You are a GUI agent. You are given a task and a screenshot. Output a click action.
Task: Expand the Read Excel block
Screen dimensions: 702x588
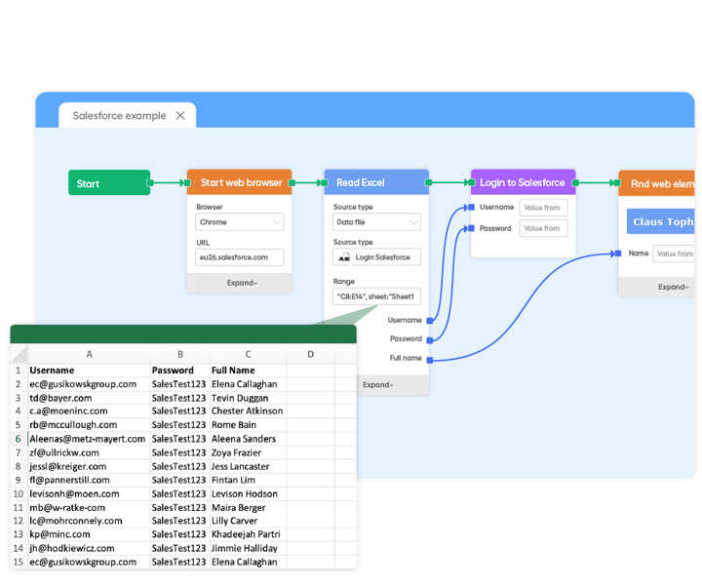coord(378,384)
